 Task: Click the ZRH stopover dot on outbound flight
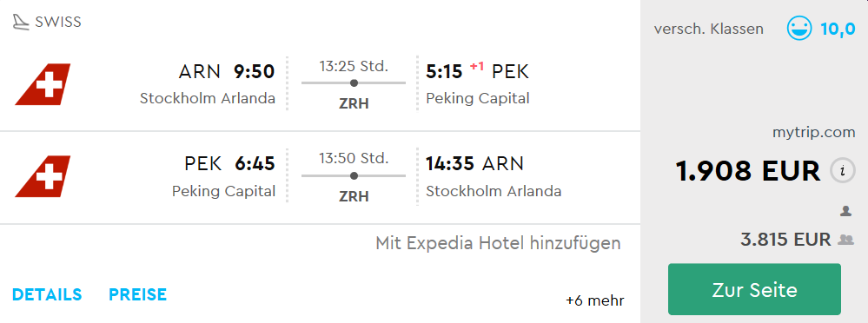pos(354,83)
